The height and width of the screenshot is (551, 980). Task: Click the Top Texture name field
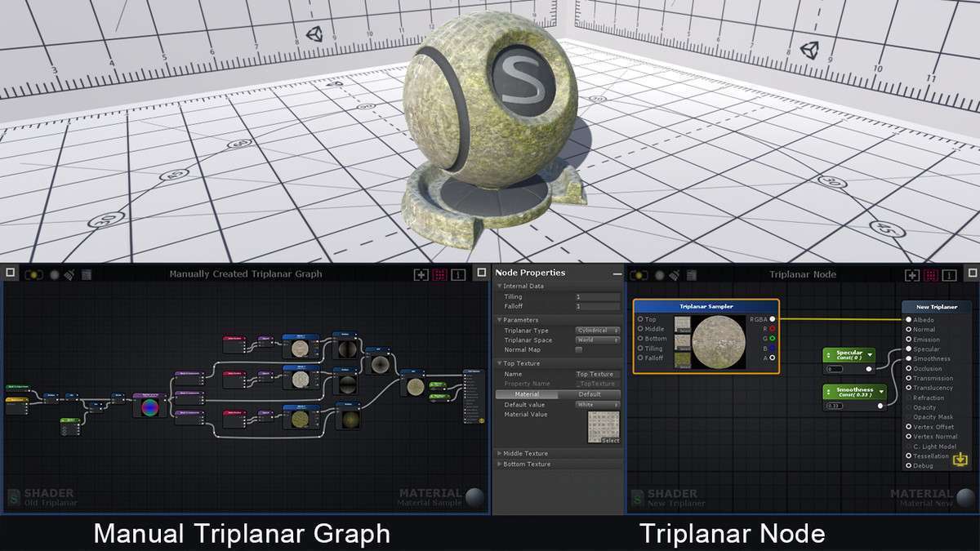coord(598,374)
